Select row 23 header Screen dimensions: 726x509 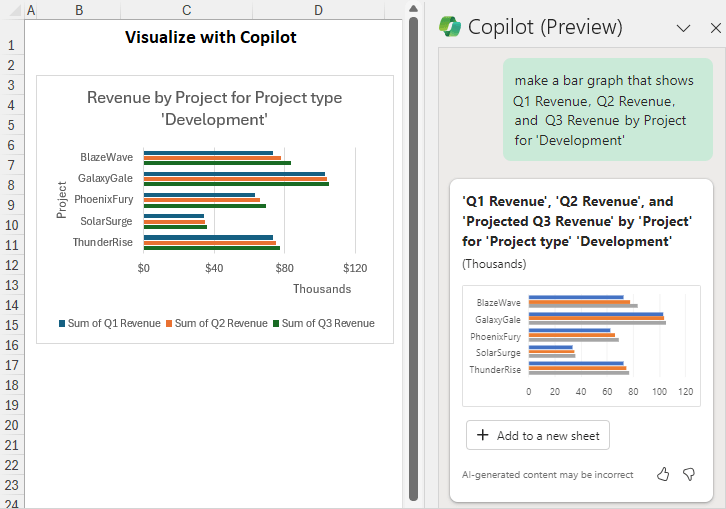(x=12, y=485)
